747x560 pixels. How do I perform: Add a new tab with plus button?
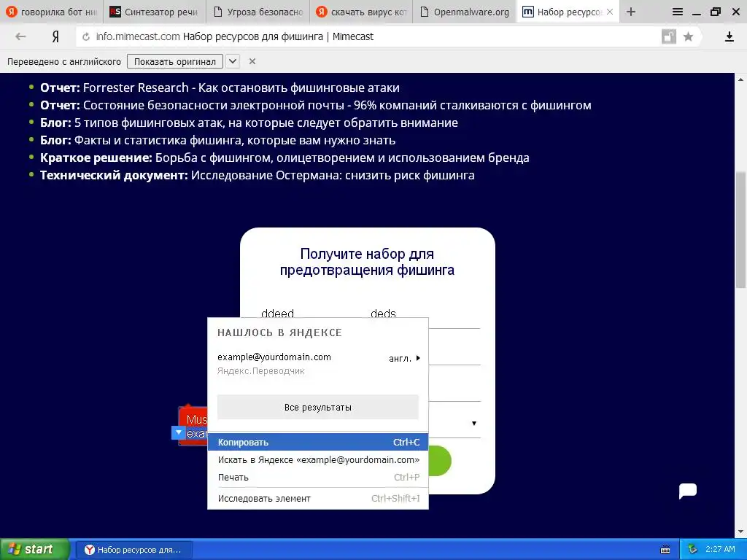[631, 12]
